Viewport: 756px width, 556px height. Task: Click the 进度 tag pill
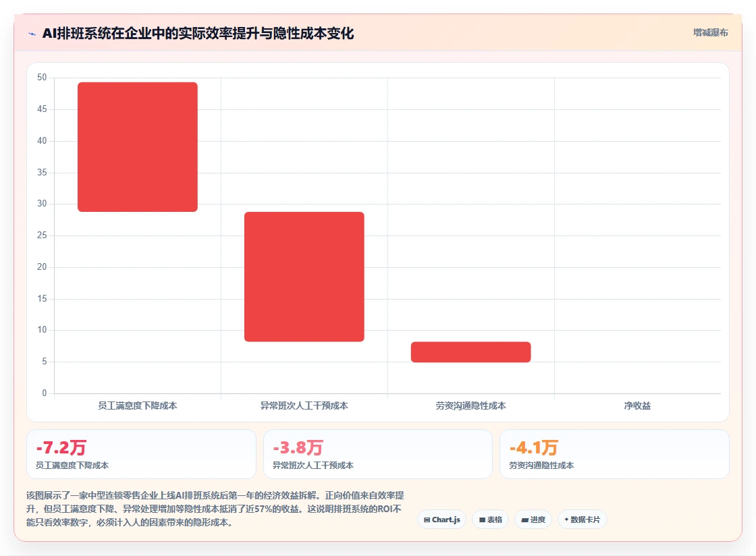pyautogui.click(x=533, y=520)
